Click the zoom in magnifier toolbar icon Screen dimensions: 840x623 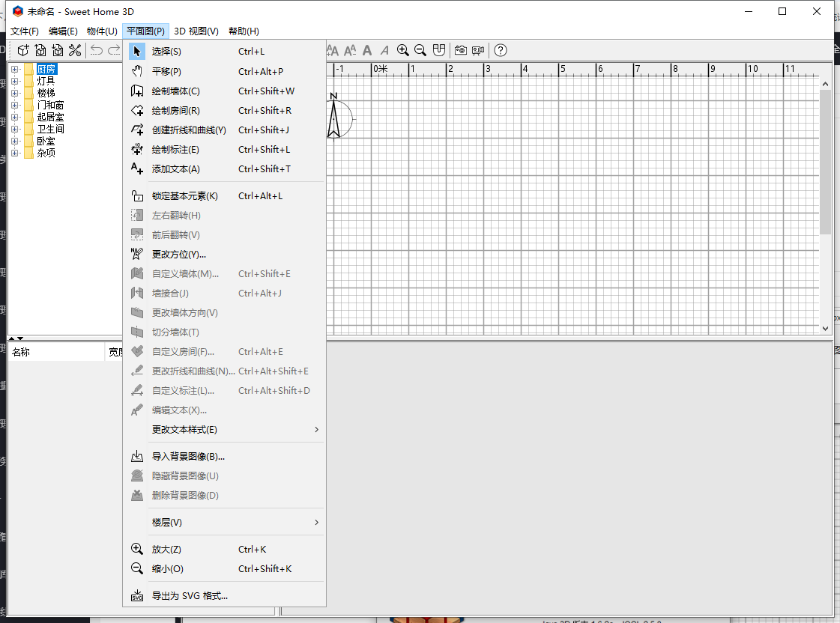403,50
